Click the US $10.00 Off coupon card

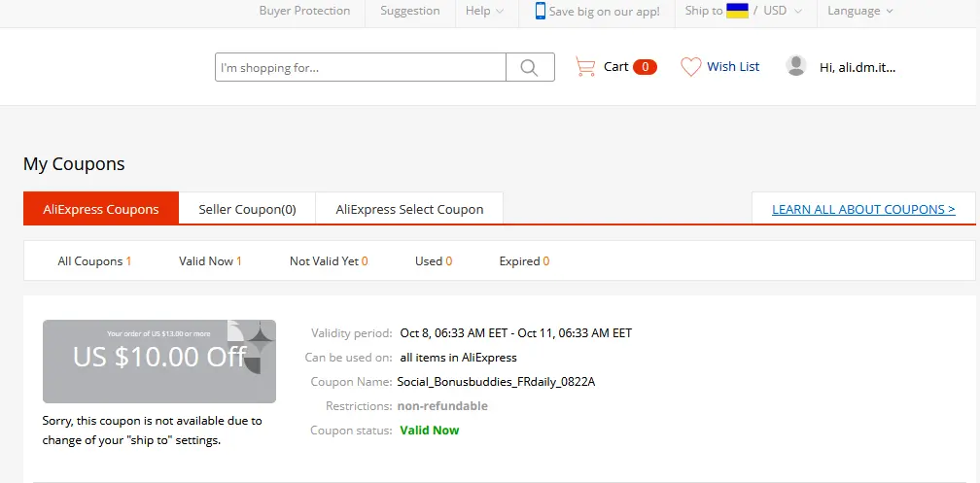(159, 362)
